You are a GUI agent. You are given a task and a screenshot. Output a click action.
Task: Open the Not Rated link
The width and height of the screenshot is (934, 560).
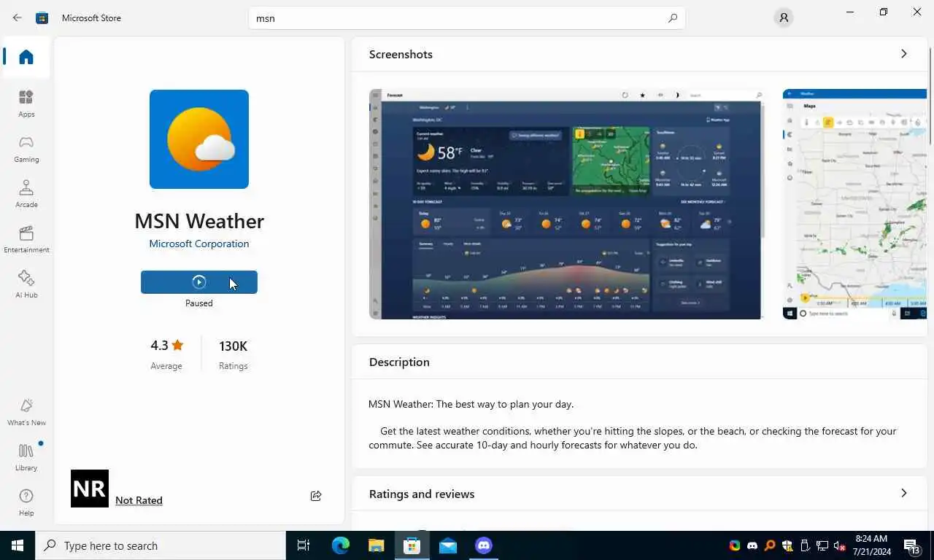tap(139, 500)
